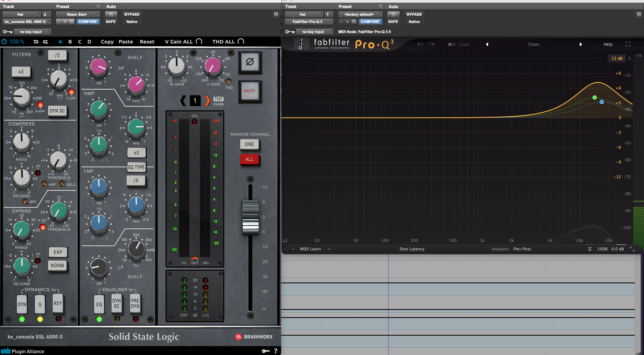Viewport: 644px width, 355px height.
Task: Toggle bx_console power icon
Action: pyautogui.click(x=4, y=42)
